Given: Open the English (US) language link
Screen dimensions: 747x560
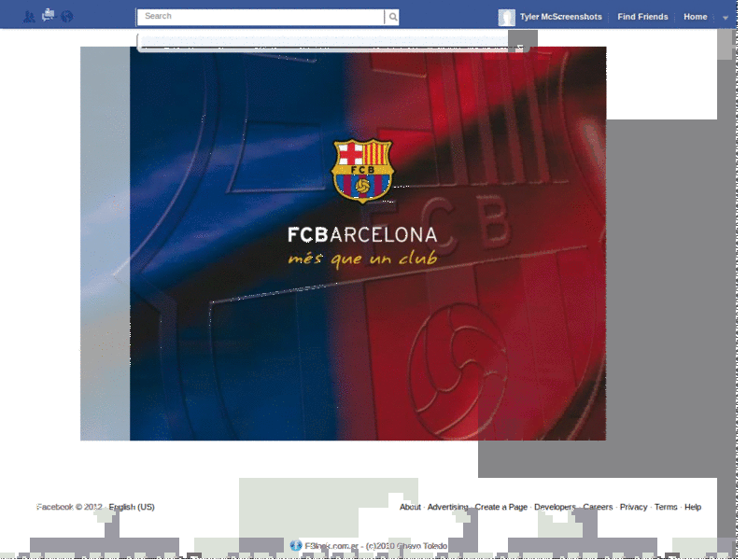Looking at the screenshot, I should click(x=132, y=507).
